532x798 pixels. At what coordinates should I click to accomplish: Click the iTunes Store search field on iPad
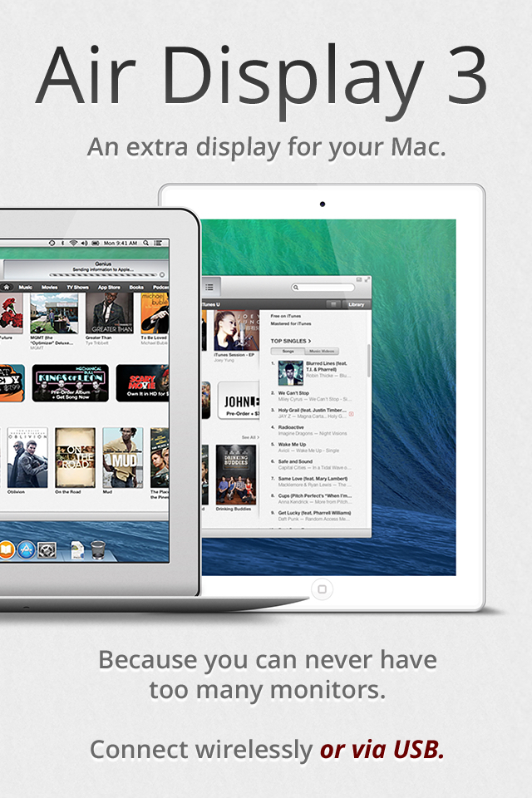pyautogui.click(x=323, y=288)
